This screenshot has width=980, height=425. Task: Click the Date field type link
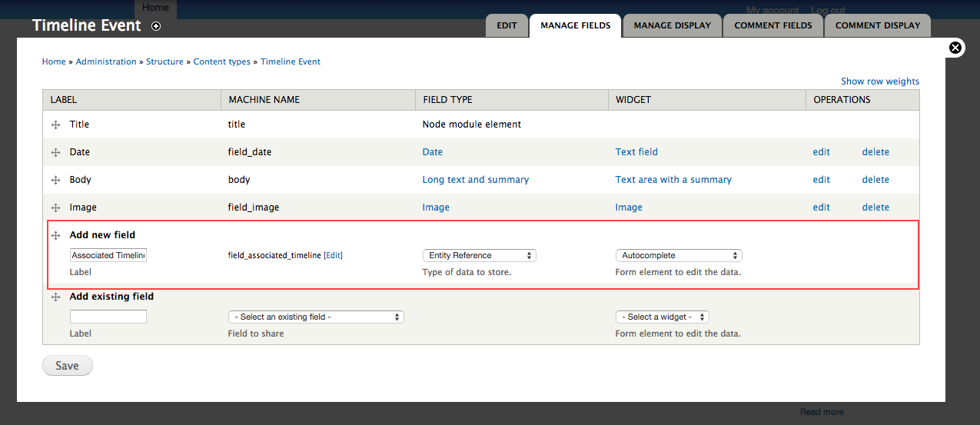click(433, 152)
